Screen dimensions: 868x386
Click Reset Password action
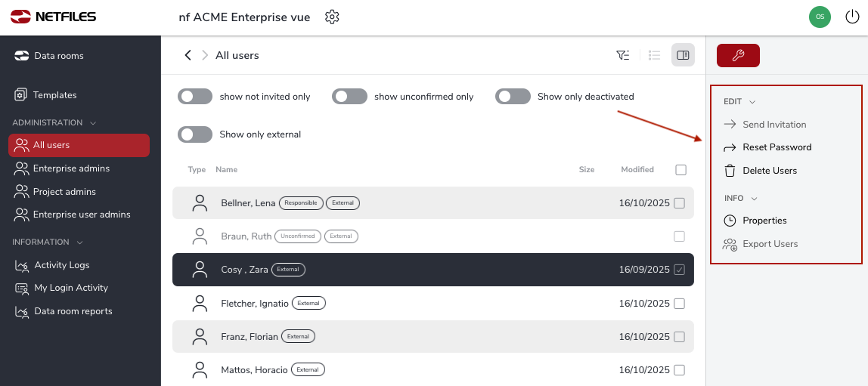tap(777, 147)
